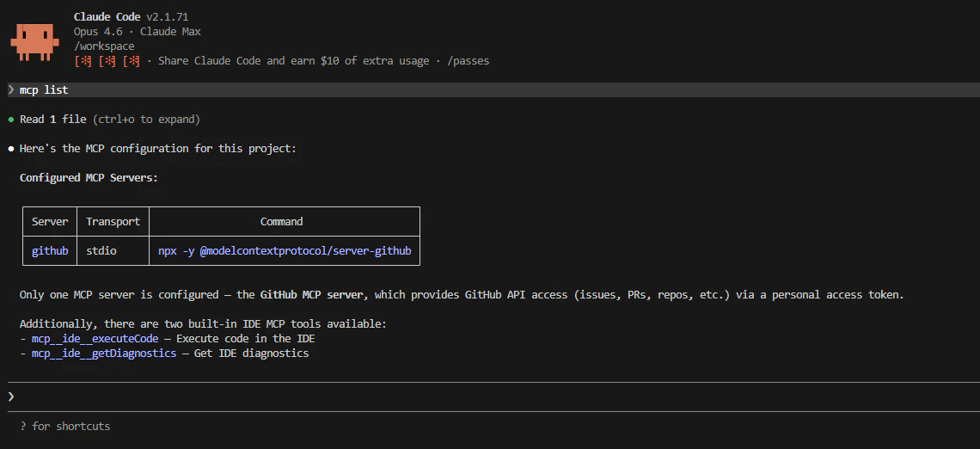Viewport: 980px width, 449px height.
Task: Click mcp__ide__getDiagnostics tool name
Action: point(104,354)
